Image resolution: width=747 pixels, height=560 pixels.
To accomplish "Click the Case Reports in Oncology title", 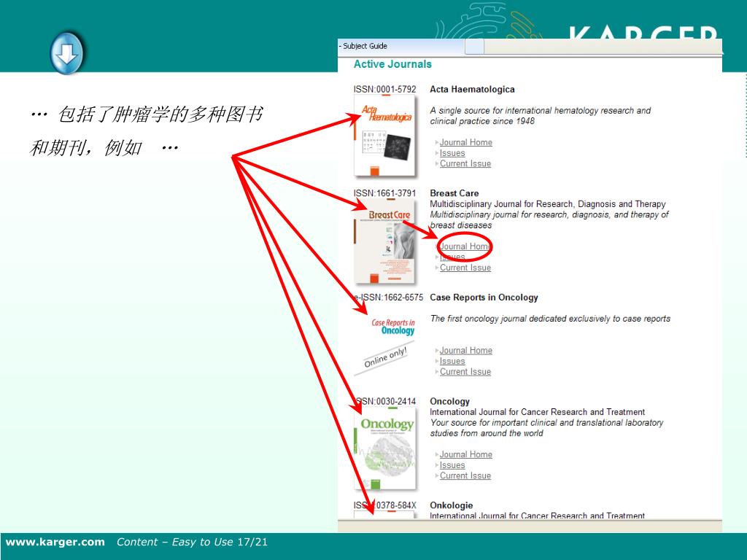I will tap(484, 297).
